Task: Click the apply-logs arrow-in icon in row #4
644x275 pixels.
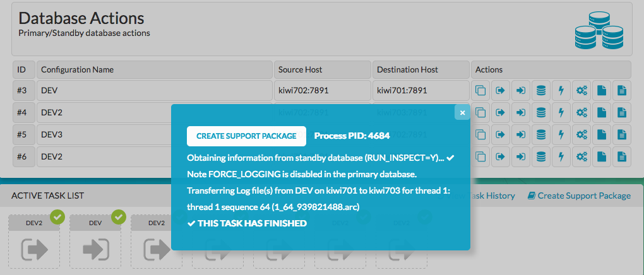Action: click(x=521, y=112)
